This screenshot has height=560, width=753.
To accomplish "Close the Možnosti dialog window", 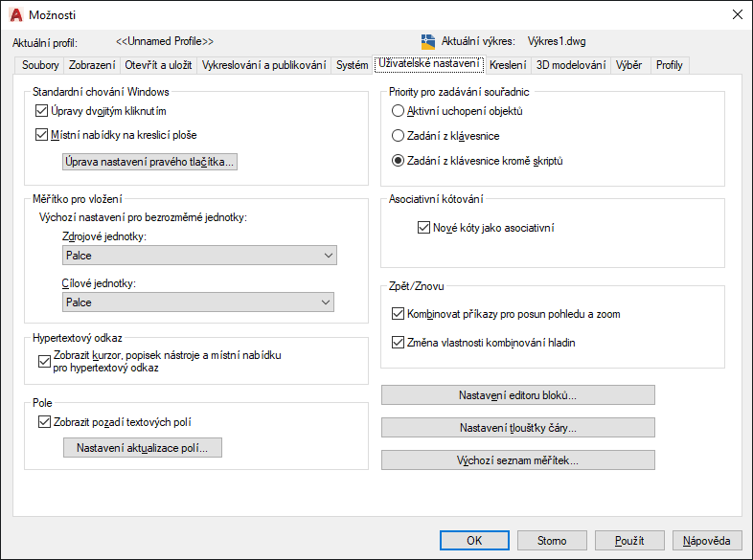I will click(x=737, y=14).
